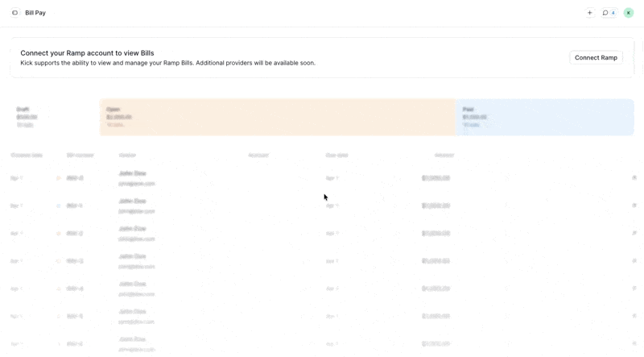Open the chat bubble icon showing 4
This screenshot has width=644, height=357.
[x=609, y=13]
